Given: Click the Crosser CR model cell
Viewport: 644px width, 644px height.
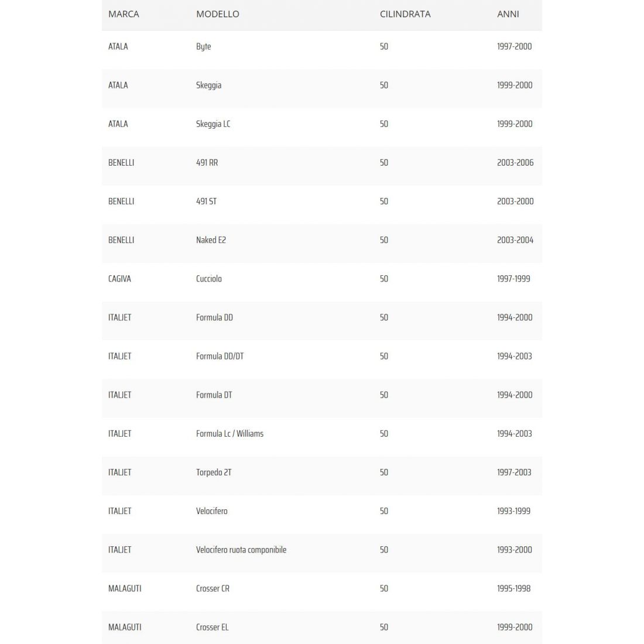Looking at the screenshot, I should [213, 588].
